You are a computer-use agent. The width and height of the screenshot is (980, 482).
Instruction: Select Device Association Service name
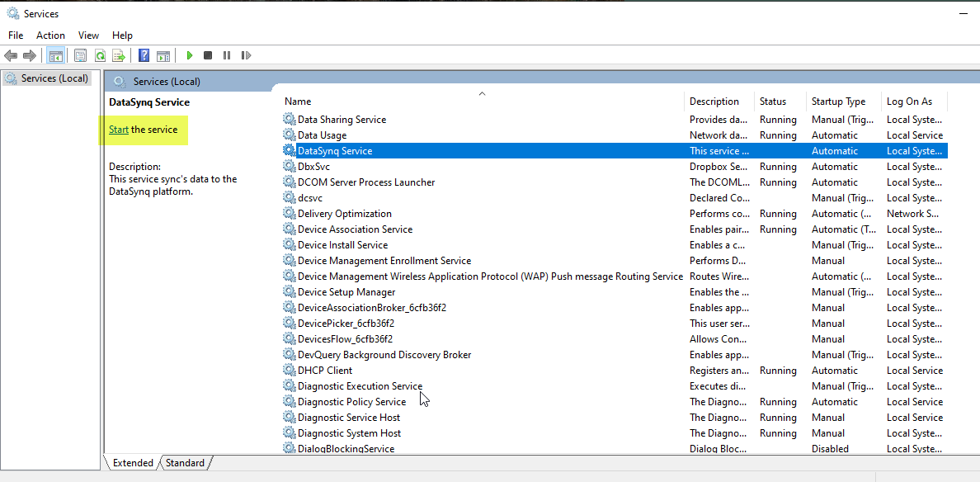(355, 229)
